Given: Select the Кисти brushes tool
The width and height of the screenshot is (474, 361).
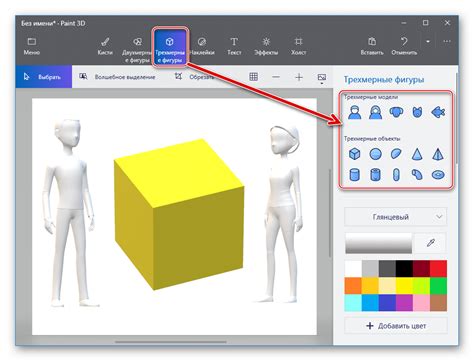Looking at the screenshot, I should pos(105,46).
